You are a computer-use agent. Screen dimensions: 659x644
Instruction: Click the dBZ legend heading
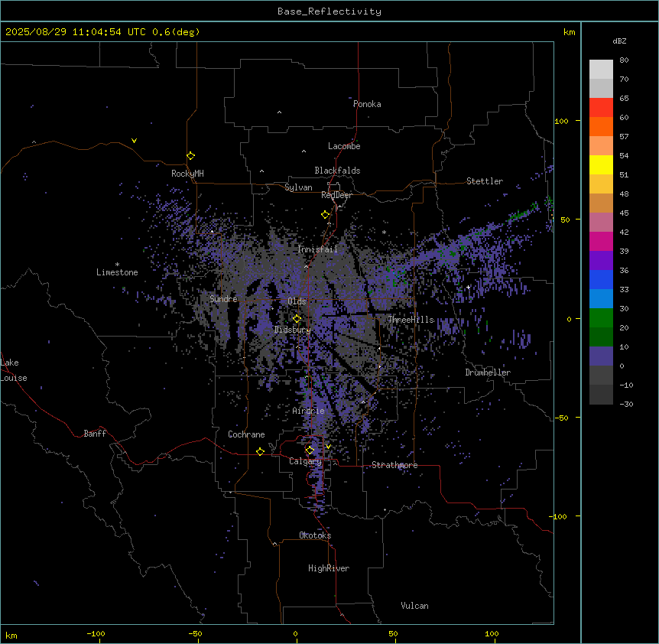click(619, 41)
